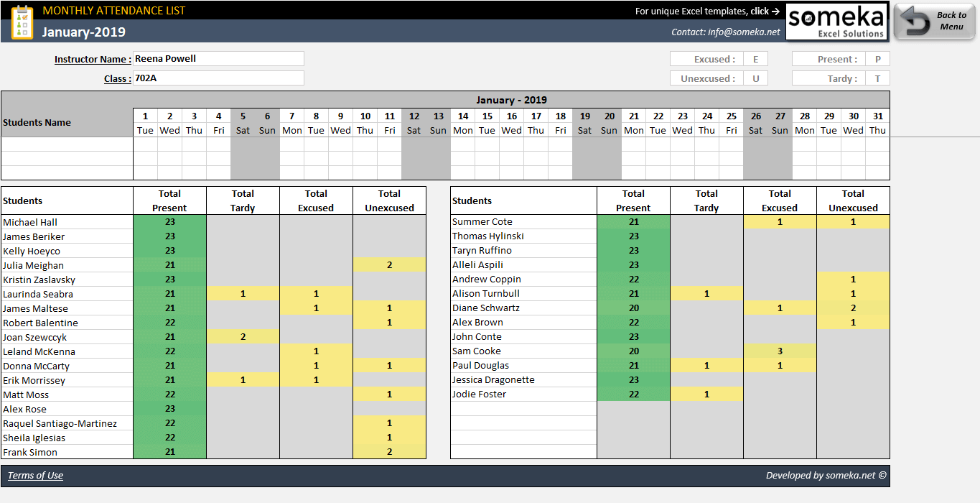Viewport: 980px width, 503px height.
Task: Select student Michael Hall
Action: 67,222
